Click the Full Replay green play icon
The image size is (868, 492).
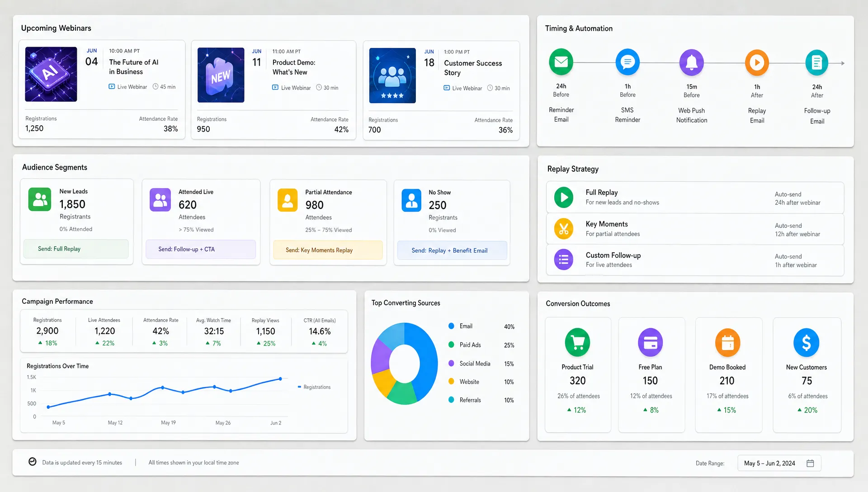tap(564, 197)
